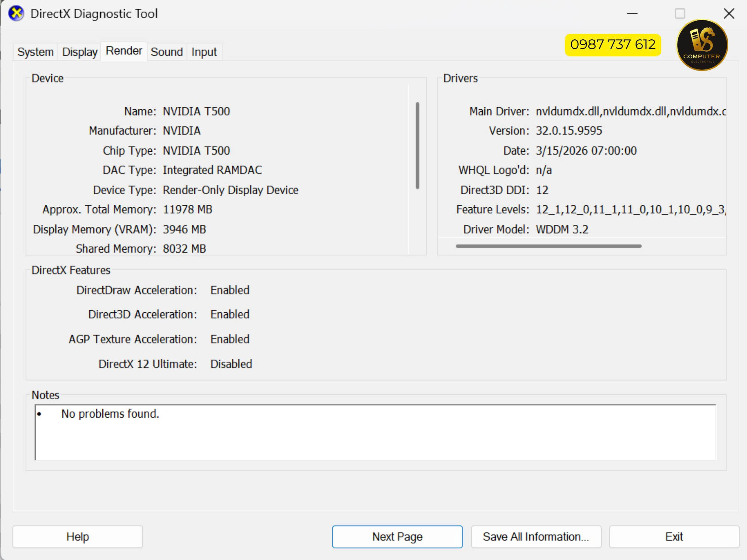Click the Main Driver nvldumdx.dll value
The image size is (747, 560).
(631, 111)
